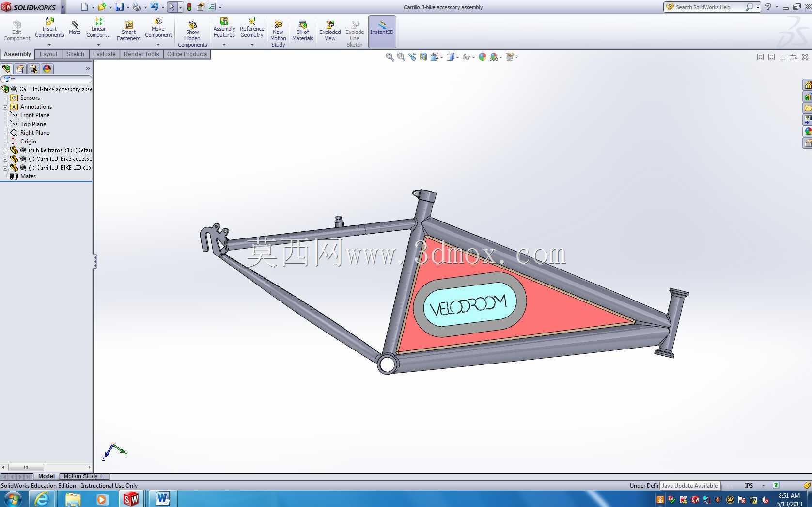The image size is (812, 507).
Task: Start a New Motion Study
Action: click(x=278, y=34)
